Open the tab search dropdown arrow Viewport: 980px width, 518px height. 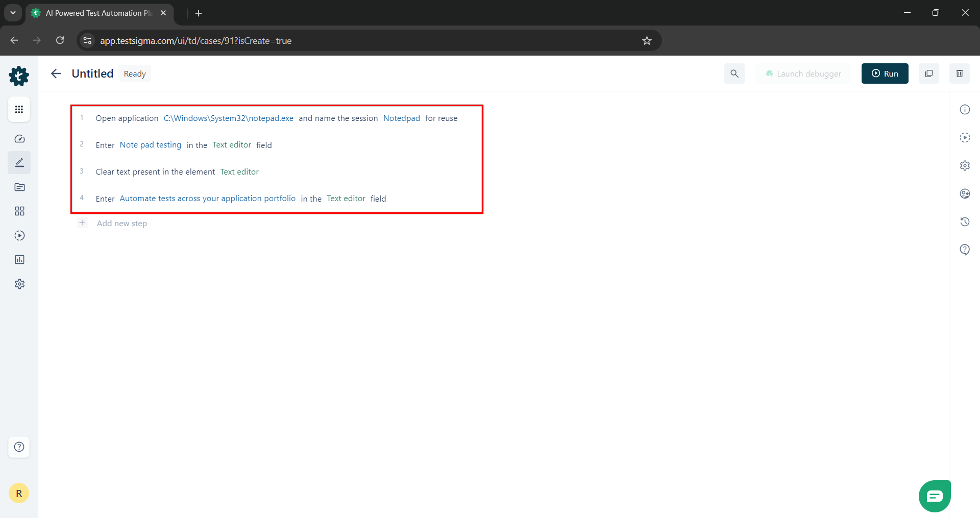coord(13,13)
